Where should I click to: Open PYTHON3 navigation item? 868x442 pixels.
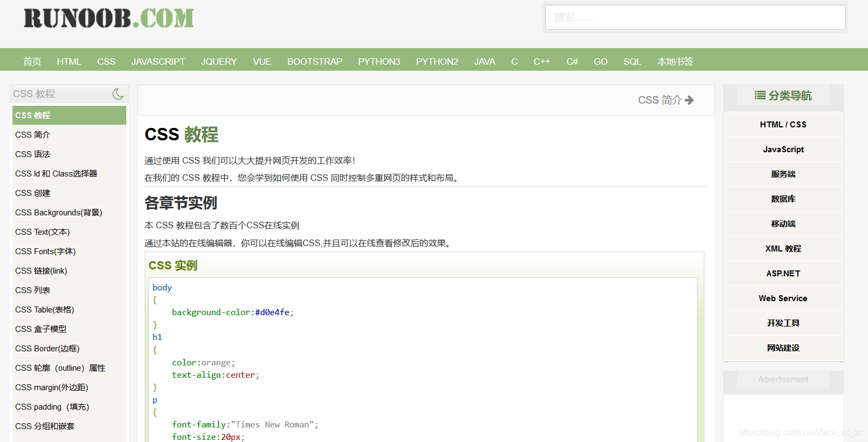(x=379, y=62)
